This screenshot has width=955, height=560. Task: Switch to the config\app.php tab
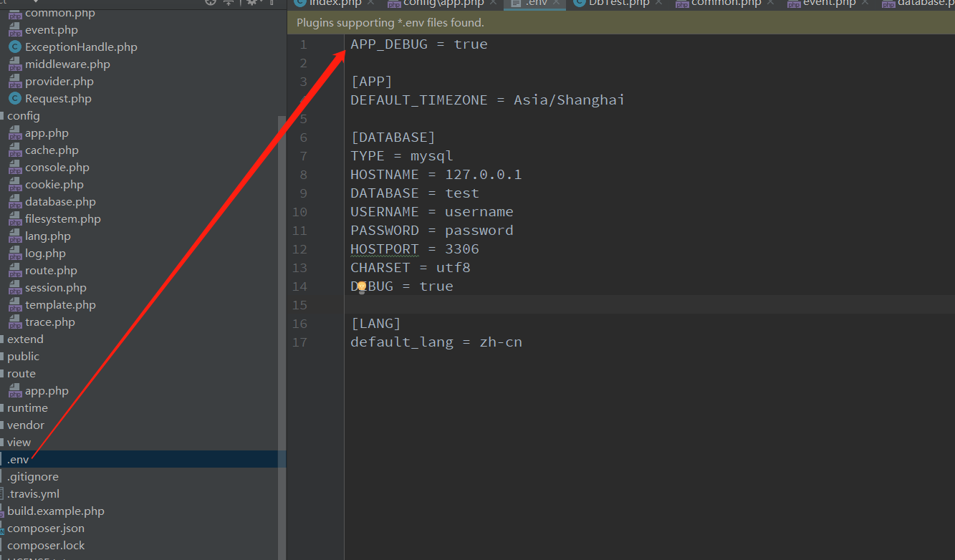pos(442,4)
